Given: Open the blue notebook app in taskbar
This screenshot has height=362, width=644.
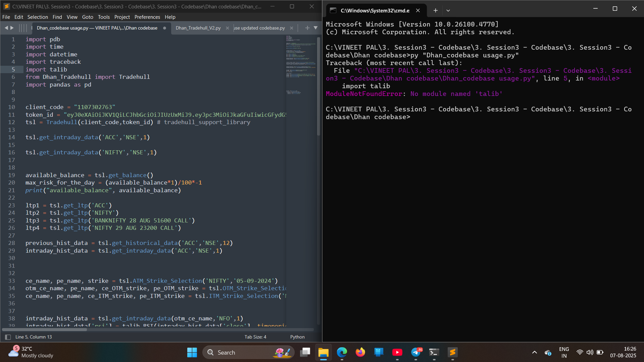Looking at the screenshot, I should pyautogui.click(x=379, y=352).
